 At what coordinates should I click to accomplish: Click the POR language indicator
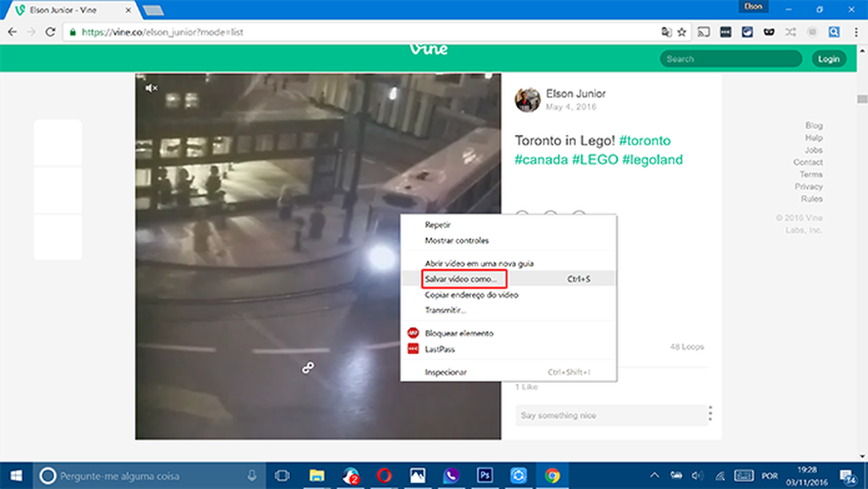[769, 477]
